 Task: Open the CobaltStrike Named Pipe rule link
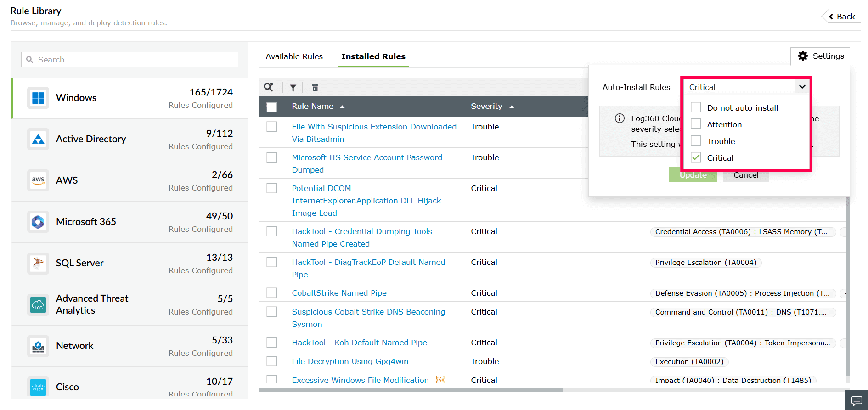click(339, 293)
